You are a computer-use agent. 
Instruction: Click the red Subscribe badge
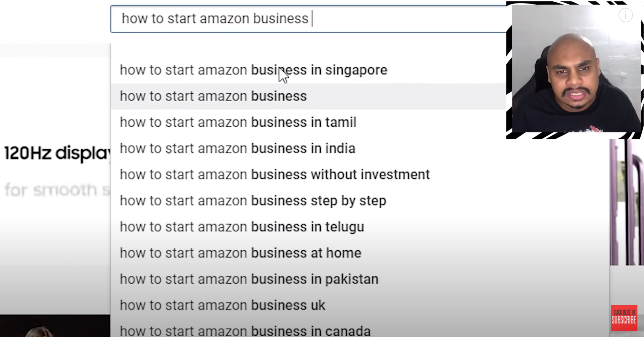pyautogui.click(x=624, y=318)
